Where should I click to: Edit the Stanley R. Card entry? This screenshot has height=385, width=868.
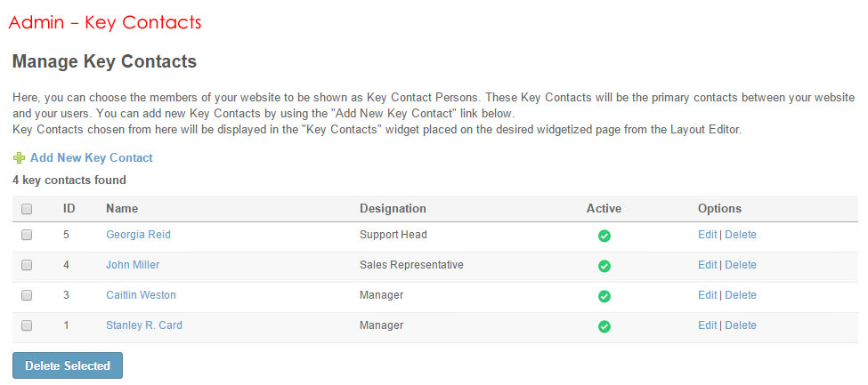[x=707, y=325]
